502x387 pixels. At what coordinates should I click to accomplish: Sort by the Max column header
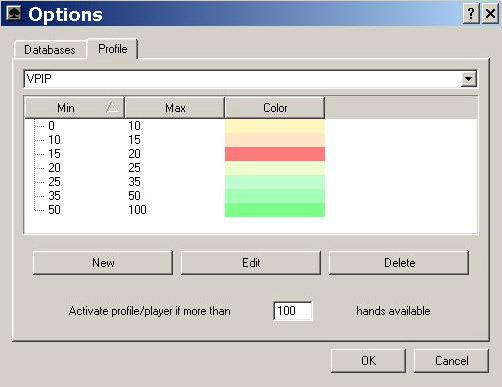[x=175, y=108]
